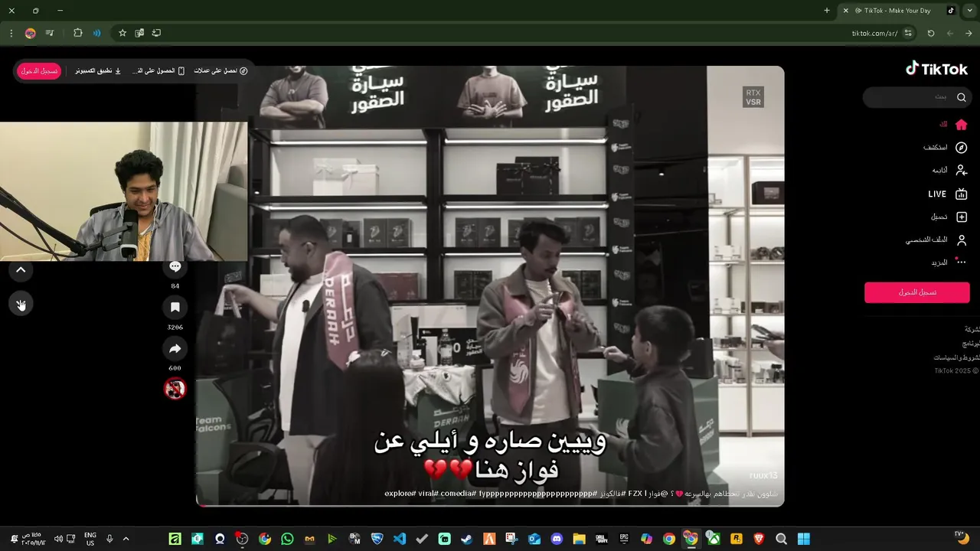Viewport: 980px width, 551px height.
Task: Open Visual Studio Code from taskbar
Action: coord(400,539)
